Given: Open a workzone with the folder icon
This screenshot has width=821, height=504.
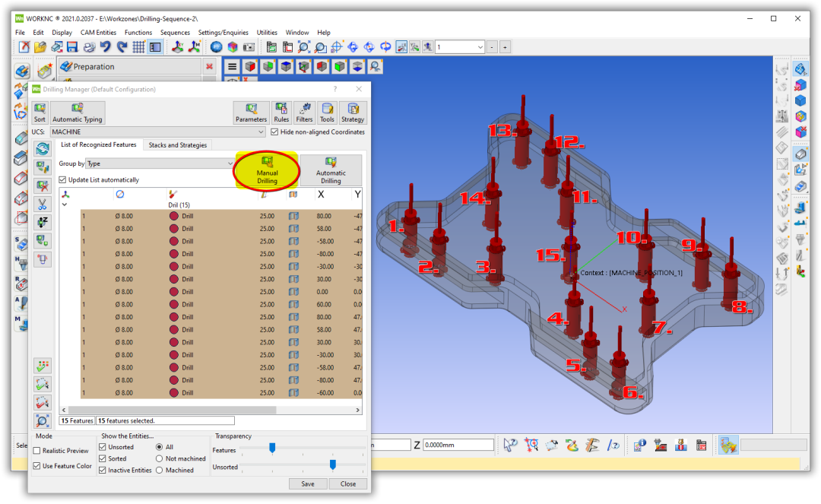Looking at the screenshot, I should (x=40, y=47).
